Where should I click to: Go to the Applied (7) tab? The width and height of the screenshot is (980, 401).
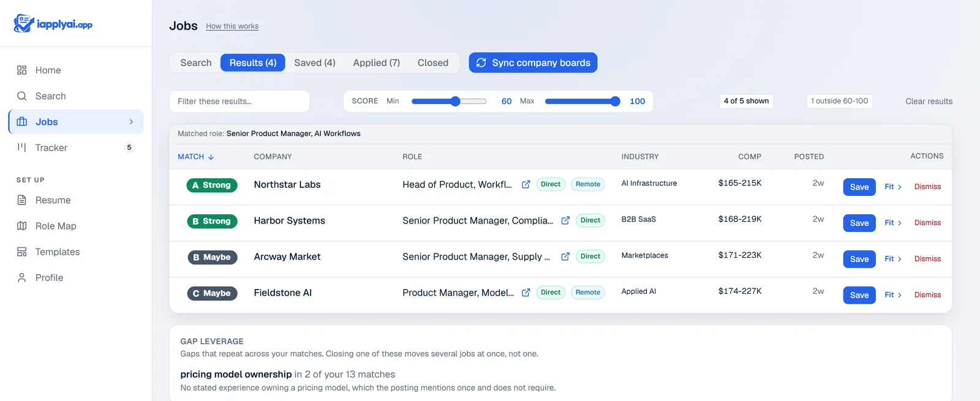[x=377, y=62]
